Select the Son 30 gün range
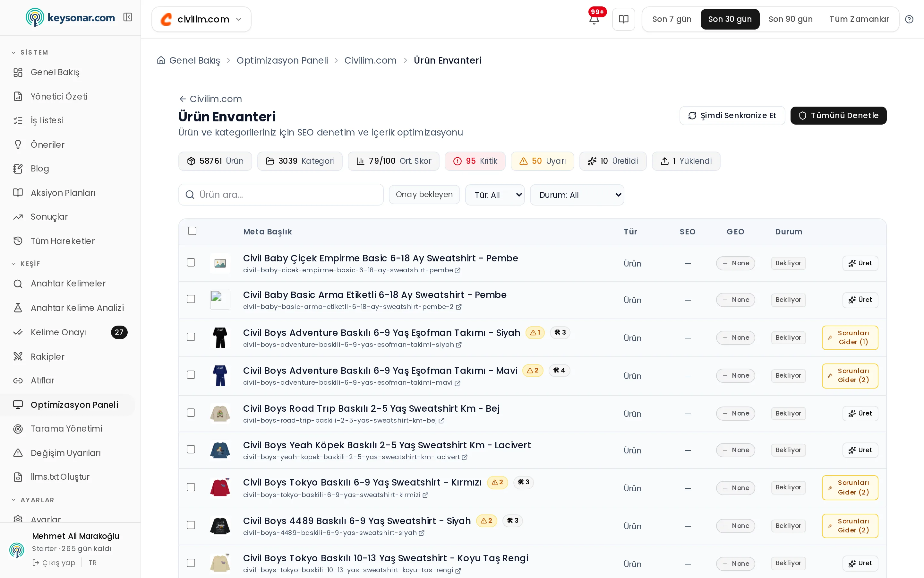Screen dimensions: 924x578 pos(730,19)
